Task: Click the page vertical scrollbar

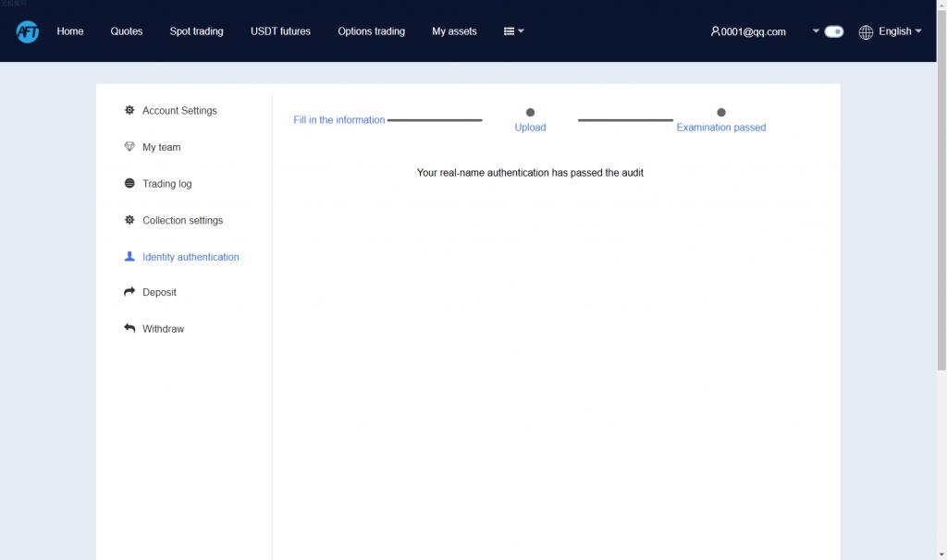Action: point(941,187)
